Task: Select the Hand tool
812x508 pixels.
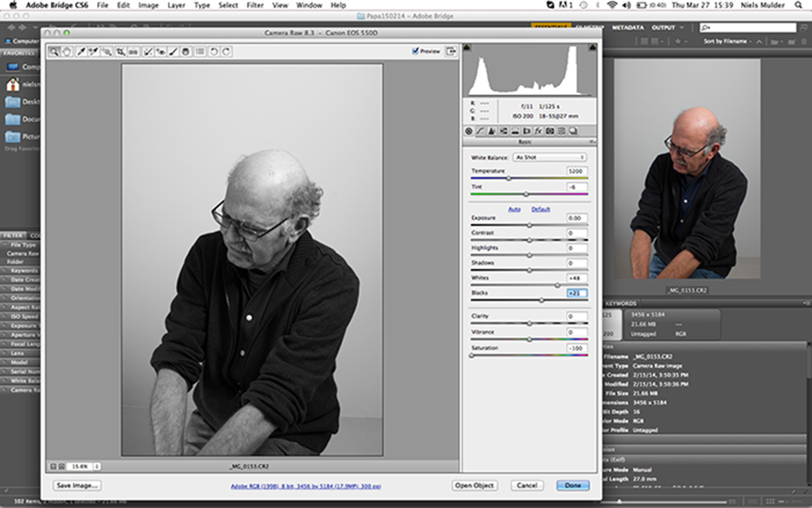Action: (x=67, y=51)
